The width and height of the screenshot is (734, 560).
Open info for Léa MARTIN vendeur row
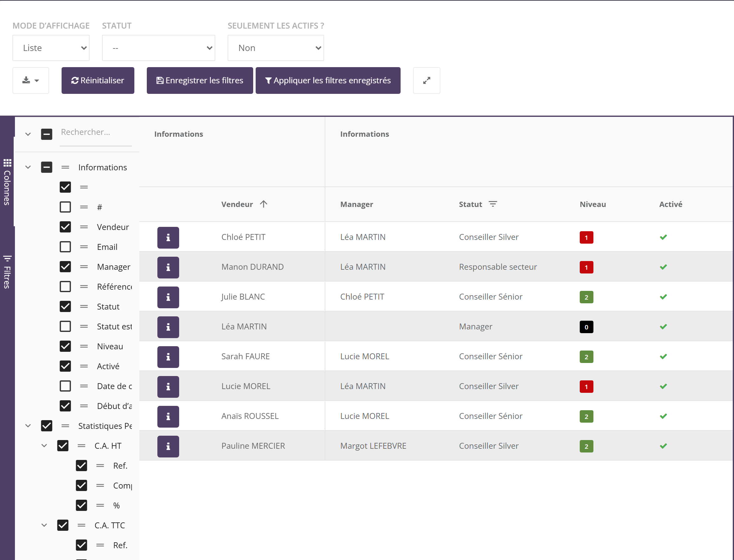click(168, 327)
